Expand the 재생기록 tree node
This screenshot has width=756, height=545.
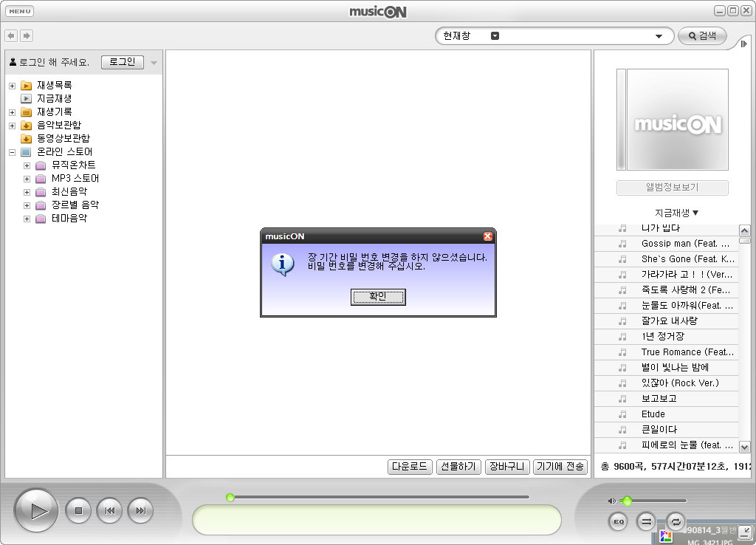(12, 112)
